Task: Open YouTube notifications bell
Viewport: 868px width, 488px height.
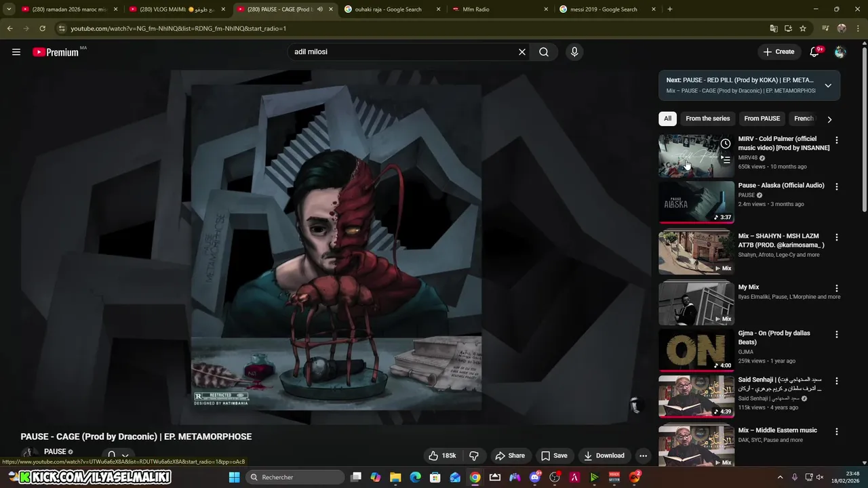Action: click(x=814, y=52)
